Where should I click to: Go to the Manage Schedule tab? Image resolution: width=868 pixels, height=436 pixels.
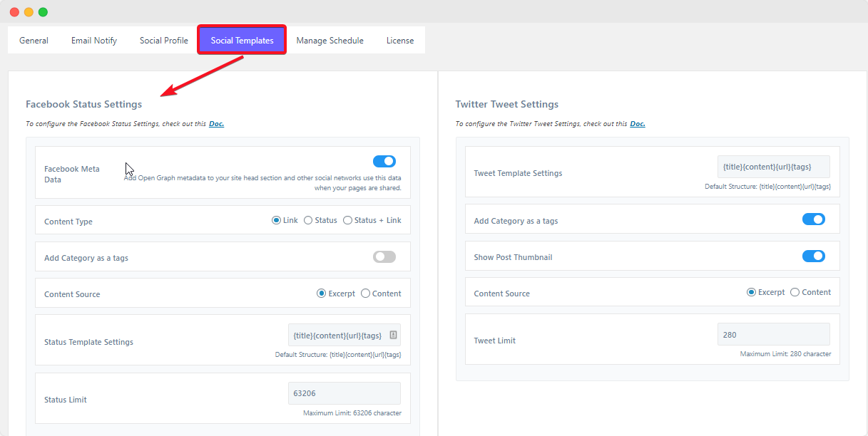330,41
